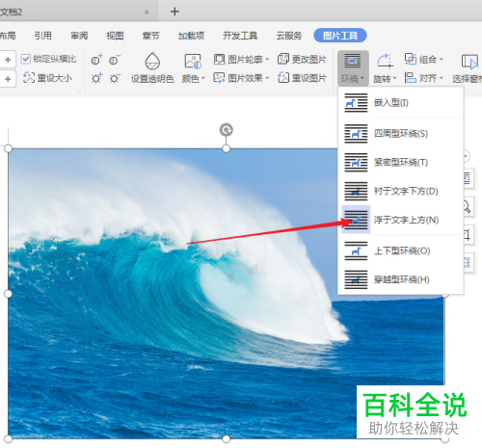Open the group dropdown

click(424, 60)
